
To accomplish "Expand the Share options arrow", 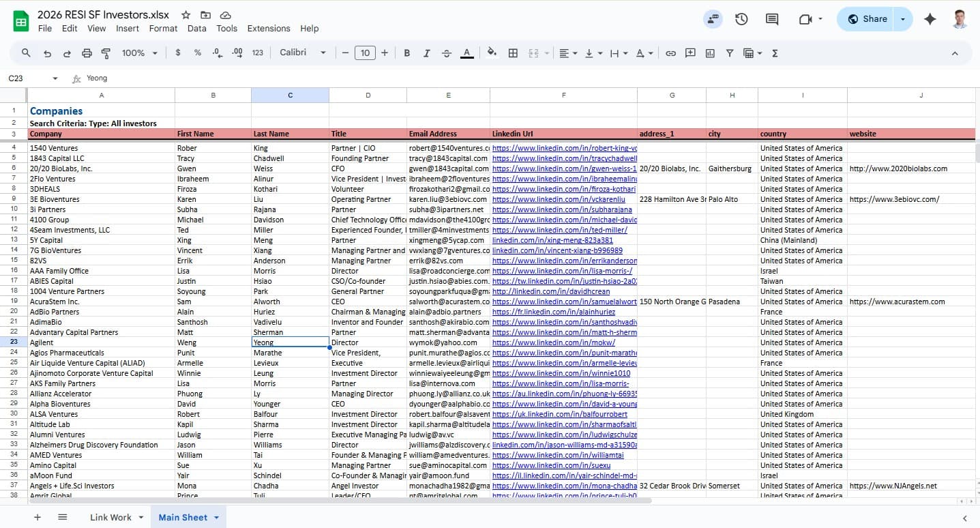I will click(903, 19).
